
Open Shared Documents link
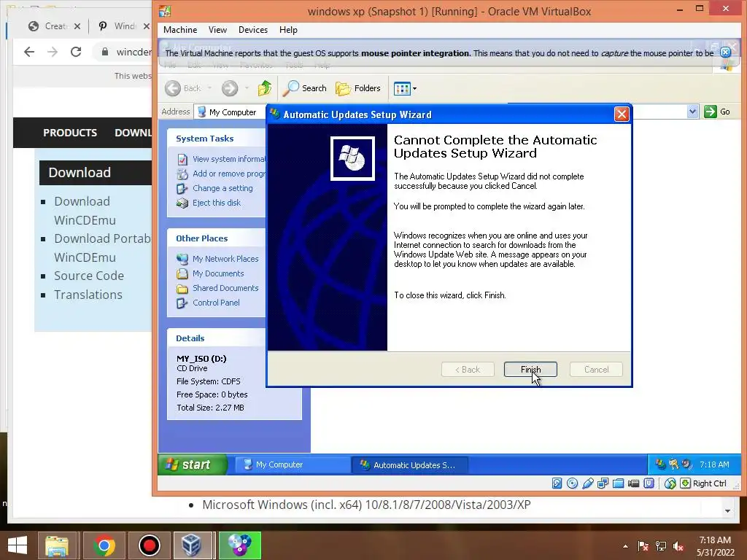225,288
